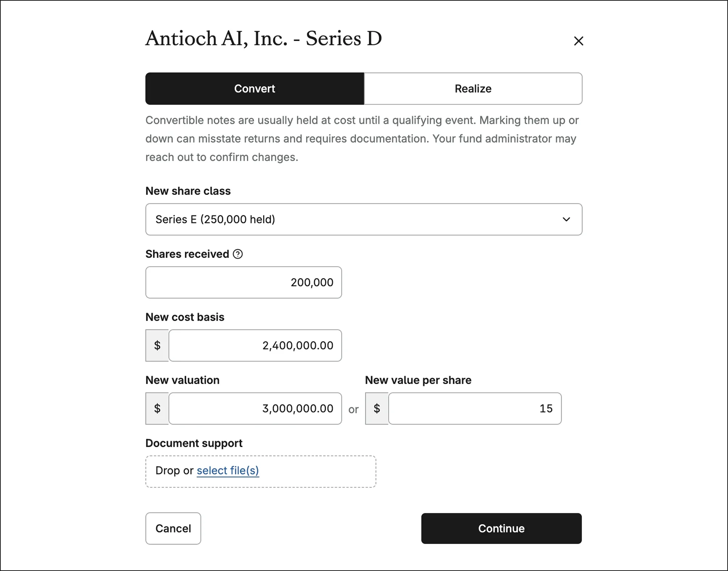728x571 pixels.
Task: Edit the New cost basis amount field
Action: 255,346
